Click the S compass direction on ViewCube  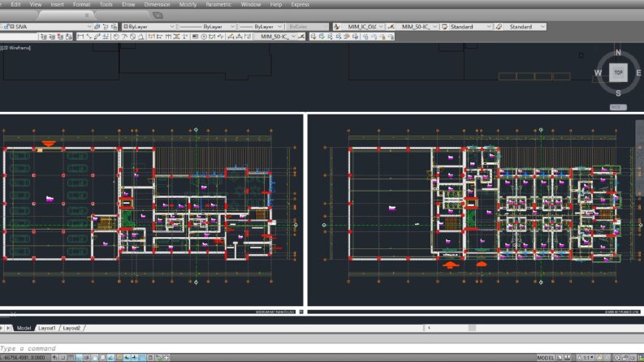tap(618, 93)
